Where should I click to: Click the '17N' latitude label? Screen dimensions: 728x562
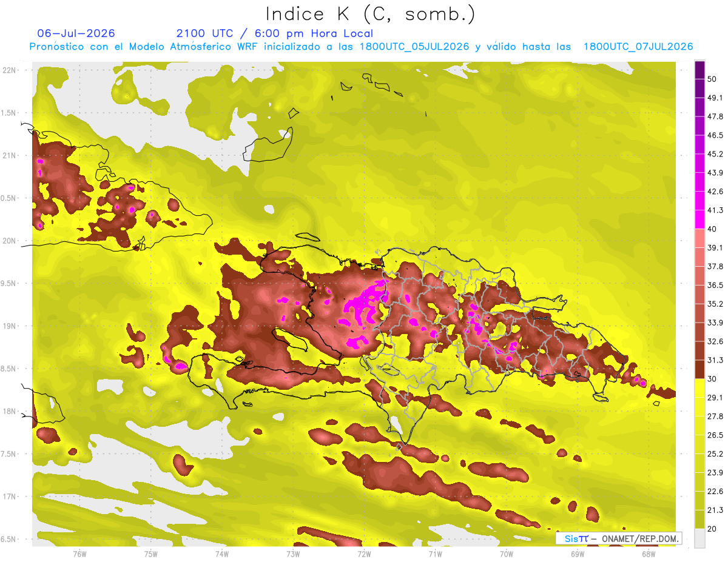[x=10, y=497]
